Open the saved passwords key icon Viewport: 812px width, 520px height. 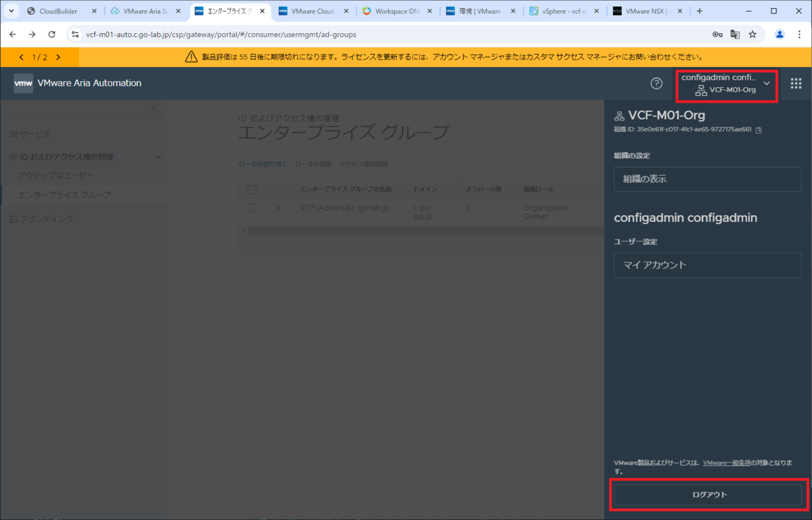tap(717, 34)
